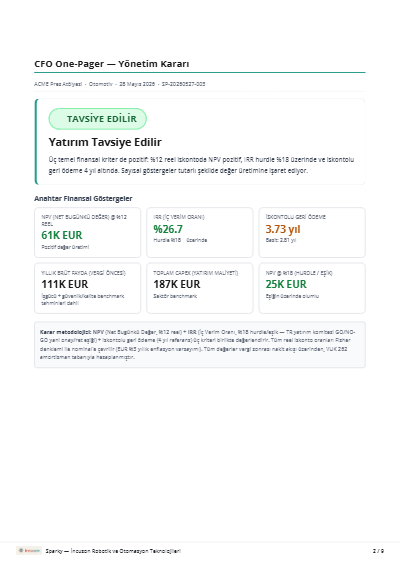Select the Hurdle %18 üzerinde caption

coord(180,240)
